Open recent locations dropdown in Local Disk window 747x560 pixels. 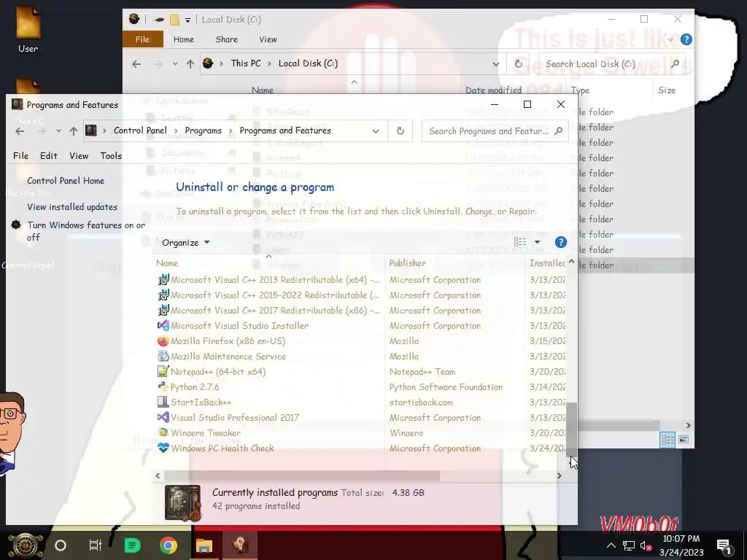175,64
